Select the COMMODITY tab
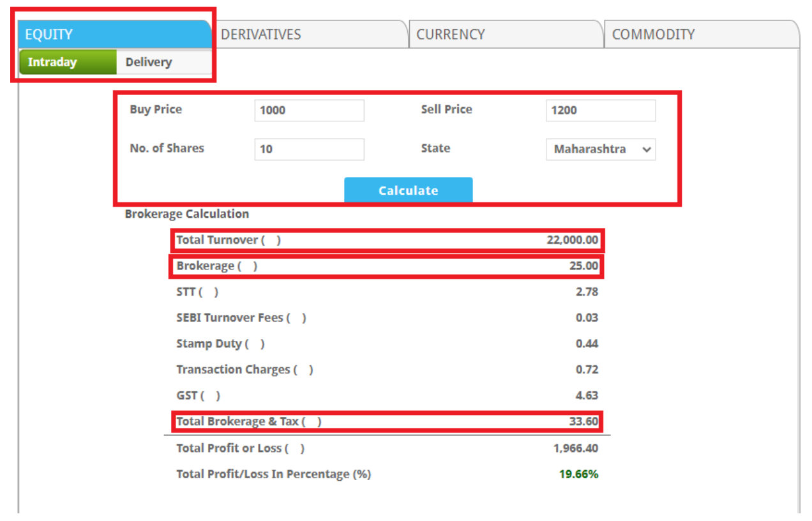The width and height of the screenshot is (812, 521). pyautogui.click(x=653, y=34)
